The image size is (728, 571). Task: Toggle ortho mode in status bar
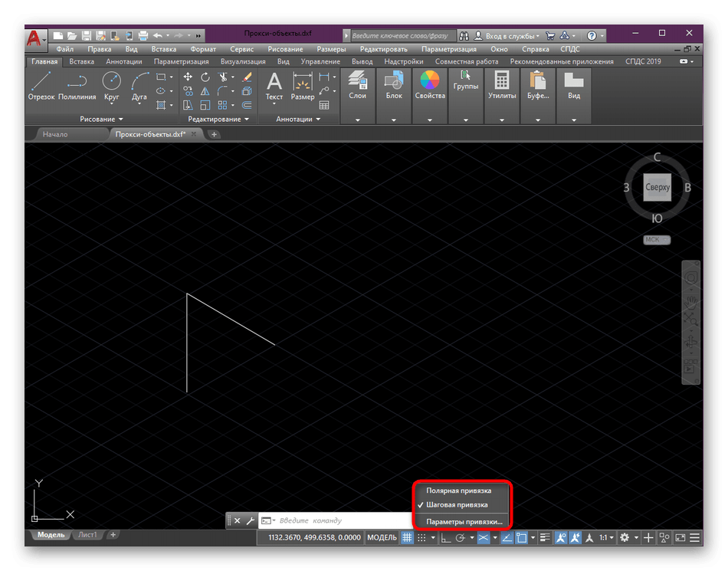pyautogui.click(x=446, y=537)
